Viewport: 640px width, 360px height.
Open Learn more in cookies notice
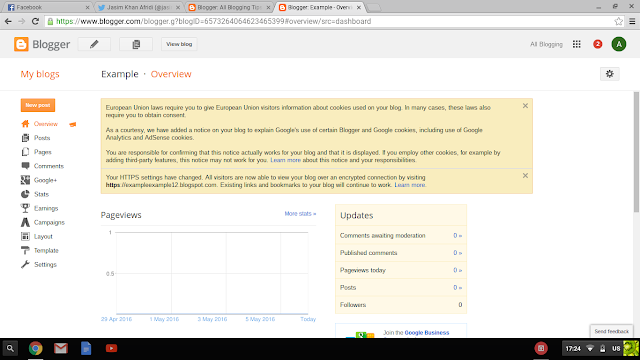click(x=285, y=160)
